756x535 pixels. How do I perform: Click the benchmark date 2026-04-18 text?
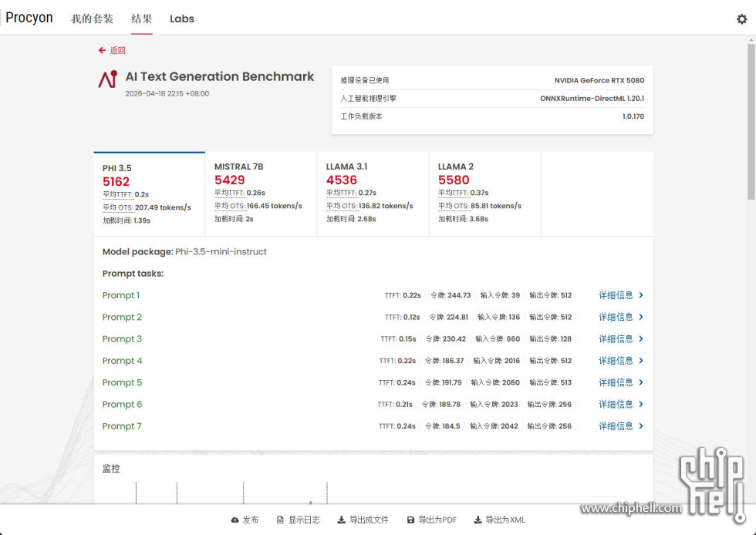[167, 93]
